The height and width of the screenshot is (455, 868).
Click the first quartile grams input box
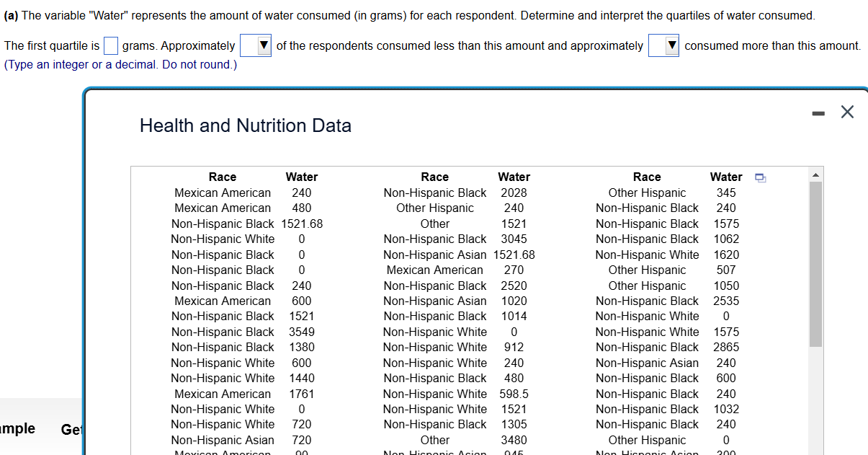111,45
